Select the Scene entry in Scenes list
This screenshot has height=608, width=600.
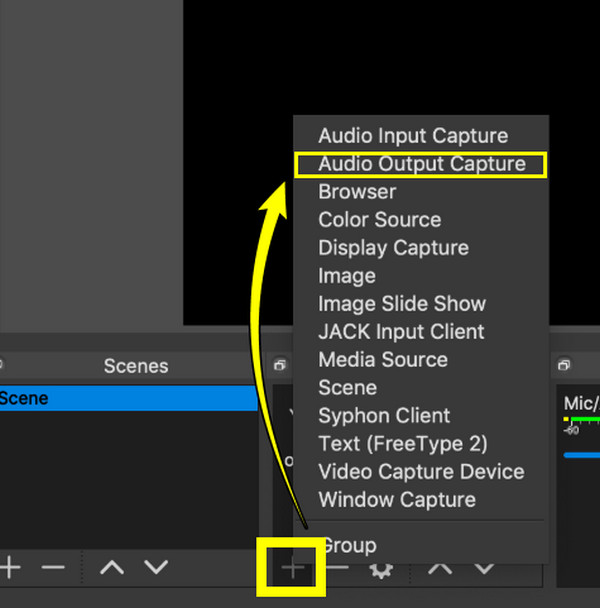point(128,398)
